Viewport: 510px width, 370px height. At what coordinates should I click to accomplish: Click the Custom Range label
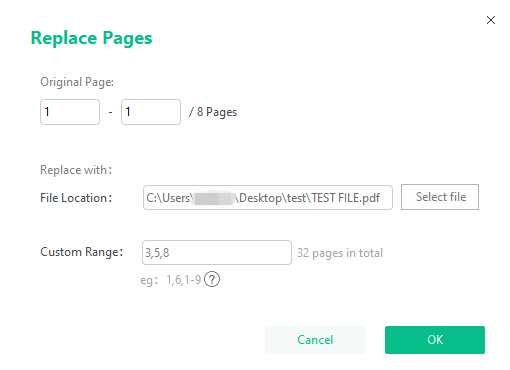point(82,252)
